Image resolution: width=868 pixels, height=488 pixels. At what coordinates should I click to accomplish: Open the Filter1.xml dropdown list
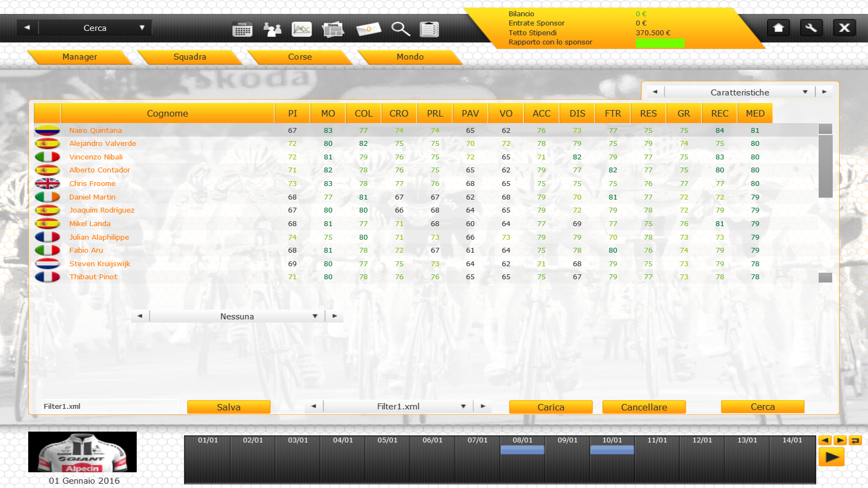[398, 406]
